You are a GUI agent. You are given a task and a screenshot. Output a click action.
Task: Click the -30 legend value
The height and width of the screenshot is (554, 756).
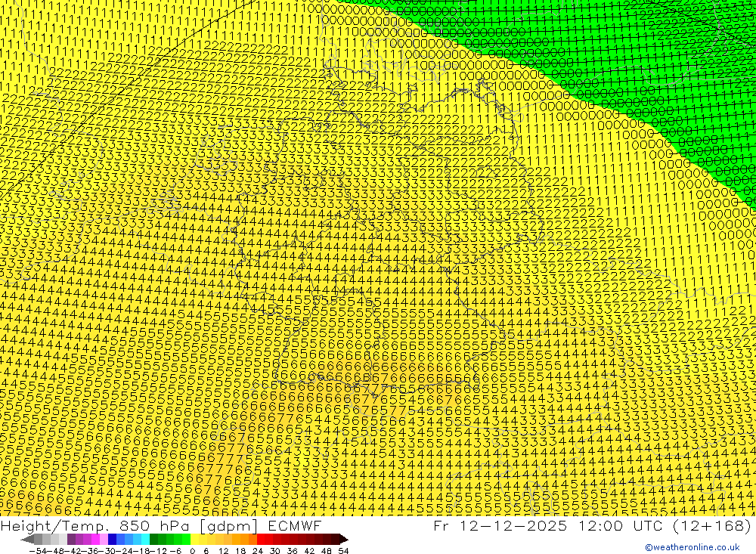(108, 551)
